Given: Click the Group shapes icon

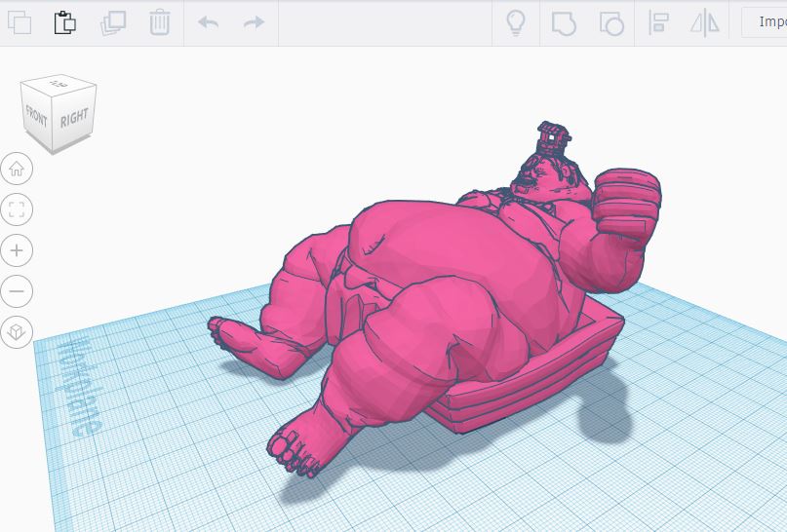Looking at the screenshot, I should click(x=564, y=23).
